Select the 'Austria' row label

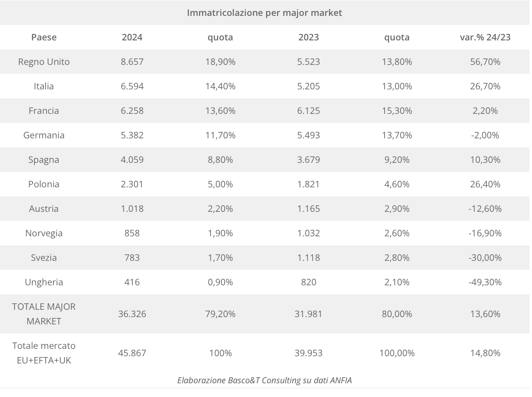44,209
